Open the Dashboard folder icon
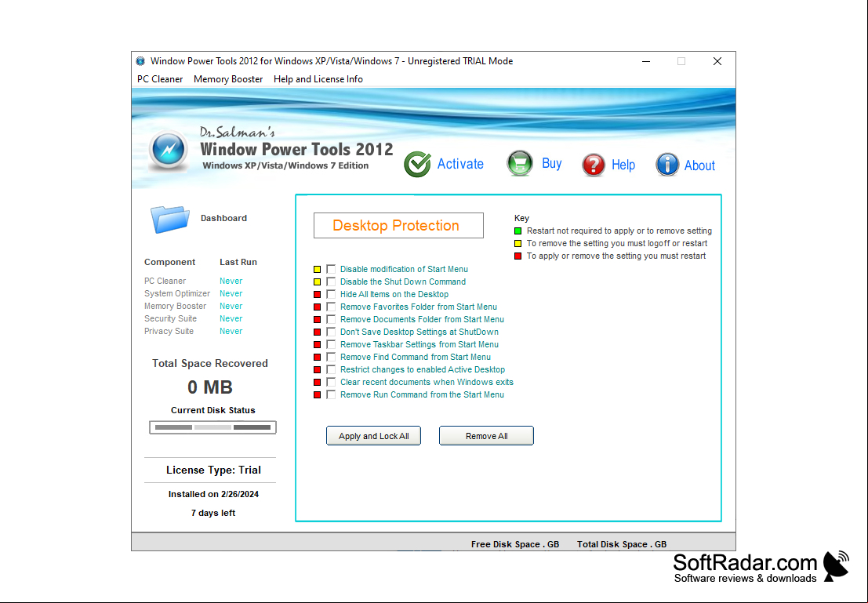Viewport: 868px width, 603px height. (170, 219)
